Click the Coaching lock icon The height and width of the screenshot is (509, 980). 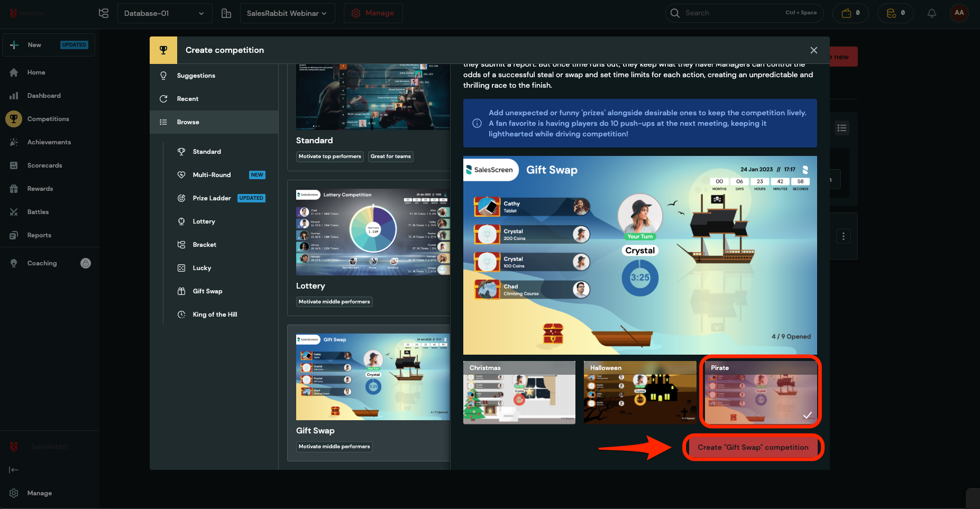coord(86,263)
